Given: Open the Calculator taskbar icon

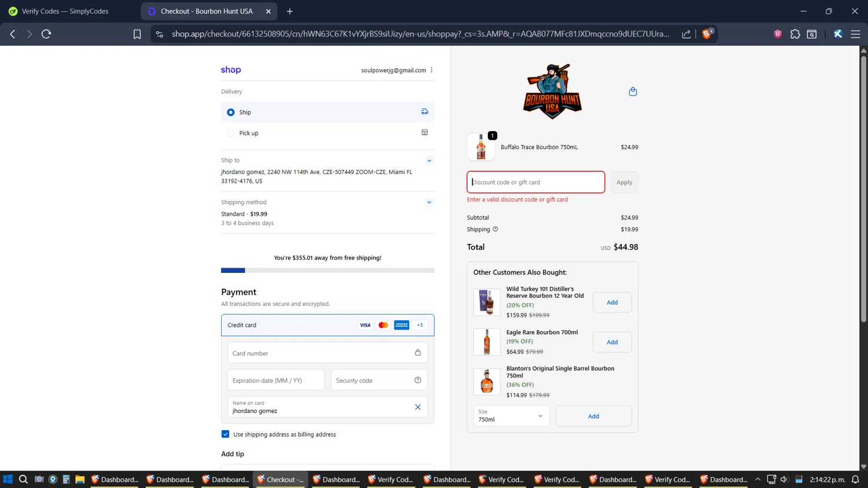Looking at the screenshot, I should click(66, 479).
